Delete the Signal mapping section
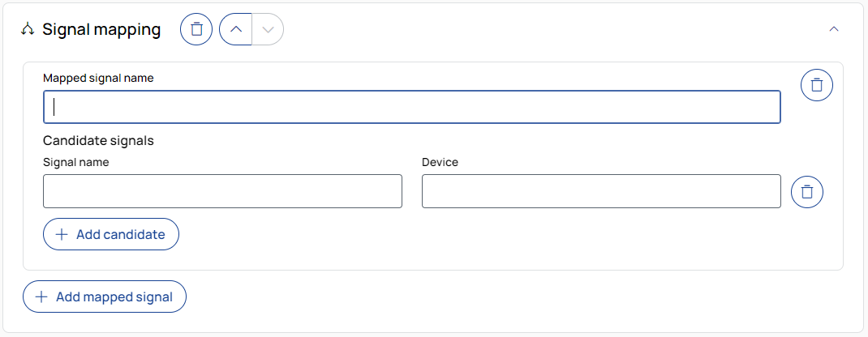868x337 pixels. coord(196,30)
